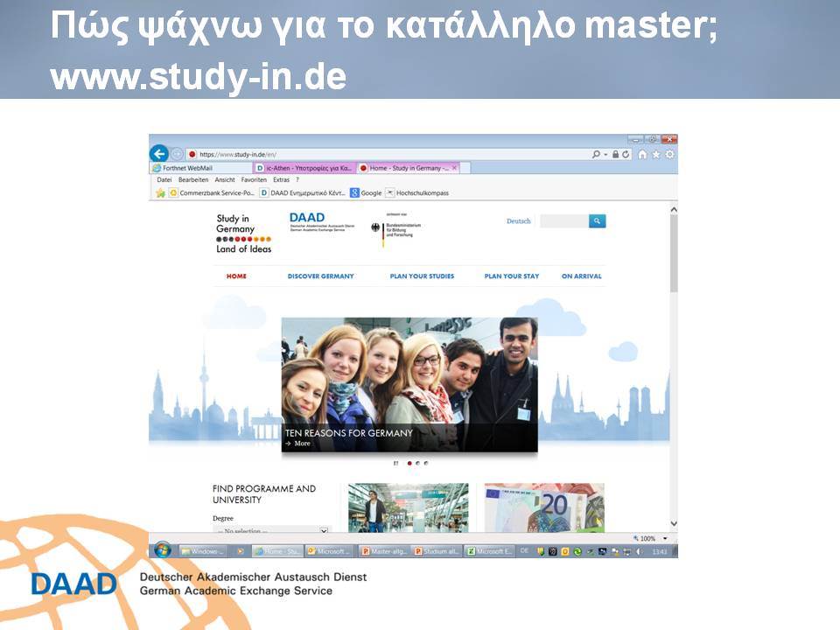Viewport: 840px width, 630px height.
Task: Open the Bearbeiten menu
Action: point(193,180)
